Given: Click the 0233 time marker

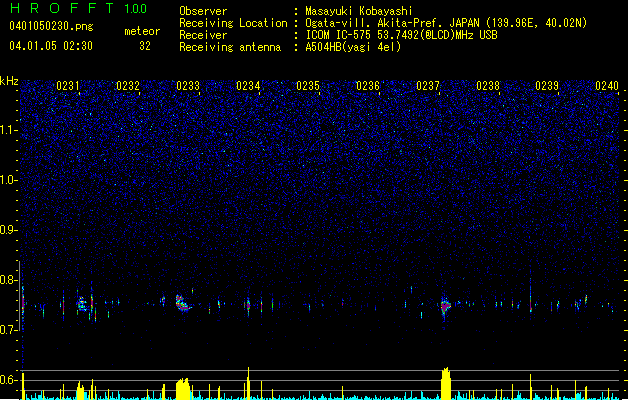Looking at the screenshot, I should (188, 85).
